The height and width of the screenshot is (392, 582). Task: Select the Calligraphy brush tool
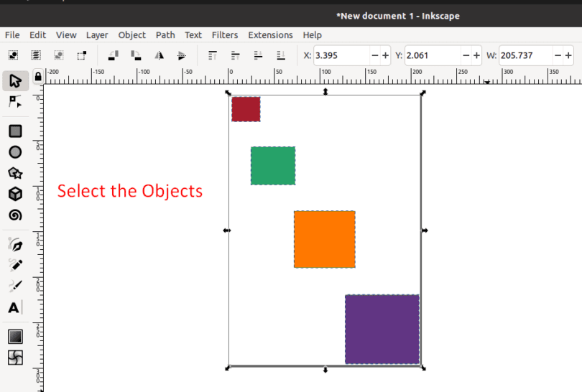pyautogui.click(x=15, y=286)
